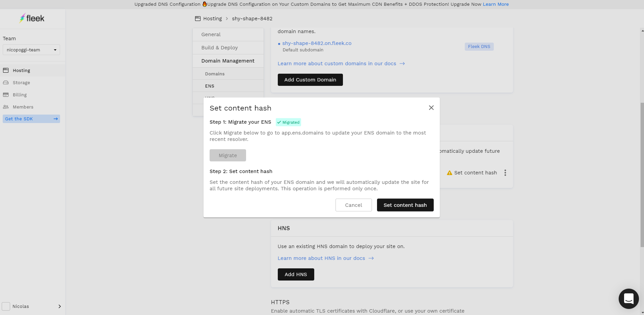Screen dimensions: 644x315
Task: Click the Add Custom Domain button
Action: point(310,80)
